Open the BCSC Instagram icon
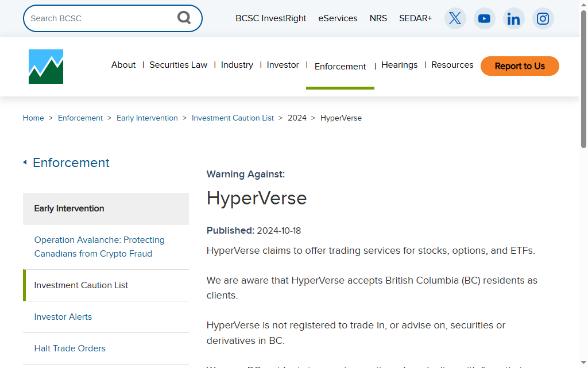 pos(543,18)
